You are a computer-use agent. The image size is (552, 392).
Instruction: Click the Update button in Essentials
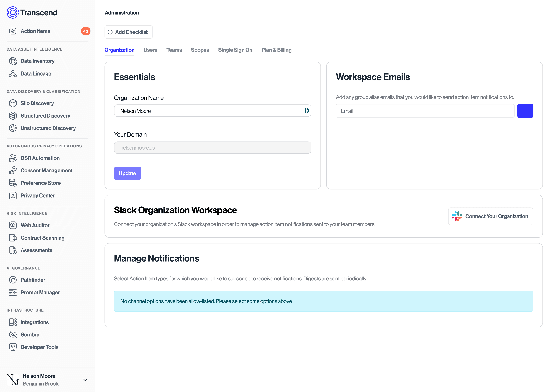[127, 173]
